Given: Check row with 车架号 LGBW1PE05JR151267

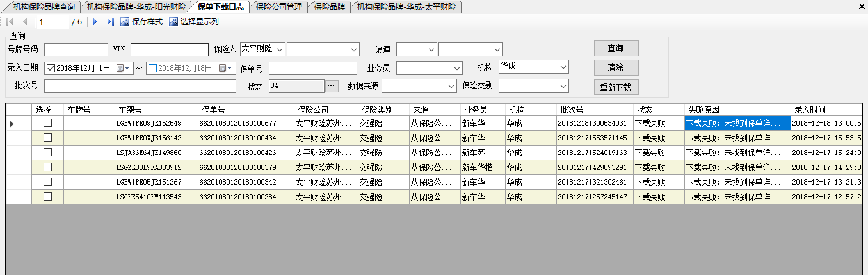Looking at the screenshot, I should pyautogui.click(x=48, y=182).
